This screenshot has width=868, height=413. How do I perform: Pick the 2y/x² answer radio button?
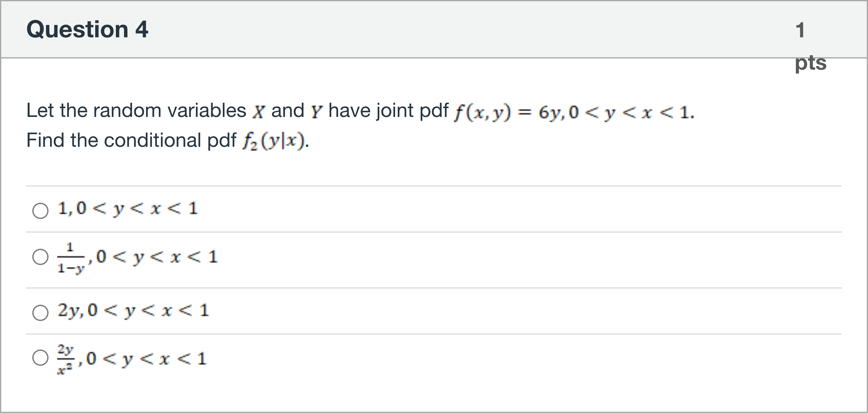point(40,357)
